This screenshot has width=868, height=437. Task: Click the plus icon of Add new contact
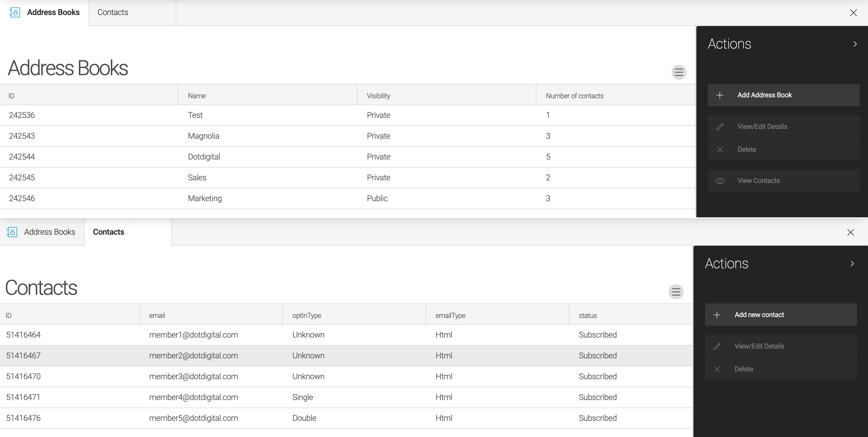717,315
